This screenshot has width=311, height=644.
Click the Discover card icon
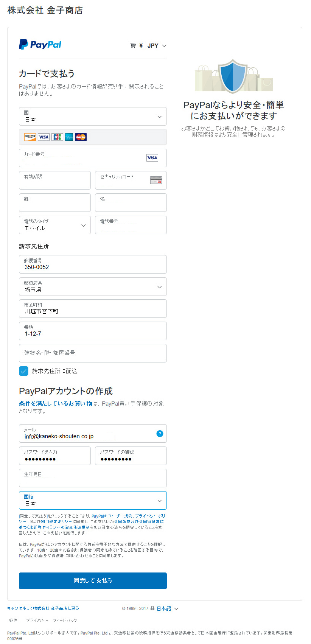coord(30,137)
